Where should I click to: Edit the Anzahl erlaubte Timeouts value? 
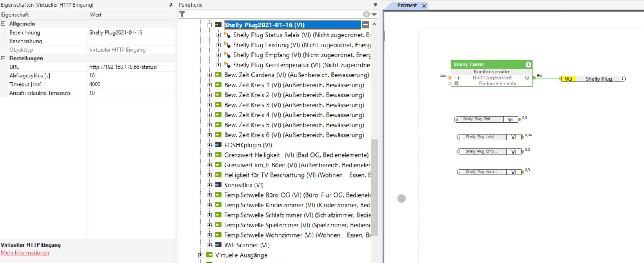(x=131, y=93)
